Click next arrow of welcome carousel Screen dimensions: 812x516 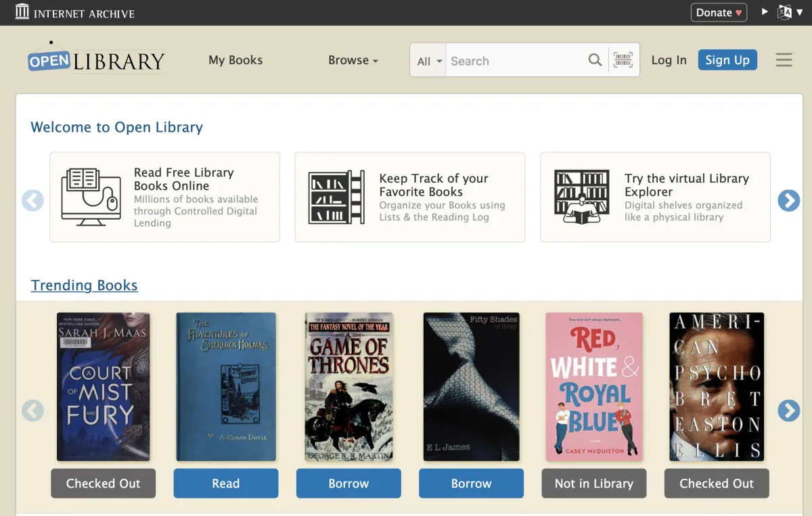[x=788, y=200]
